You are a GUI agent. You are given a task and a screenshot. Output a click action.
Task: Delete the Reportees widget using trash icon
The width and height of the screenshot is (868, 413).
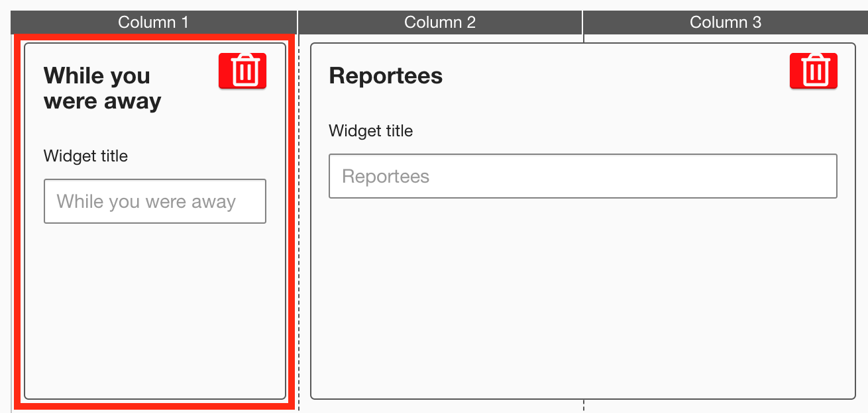(x=813, y=71)
